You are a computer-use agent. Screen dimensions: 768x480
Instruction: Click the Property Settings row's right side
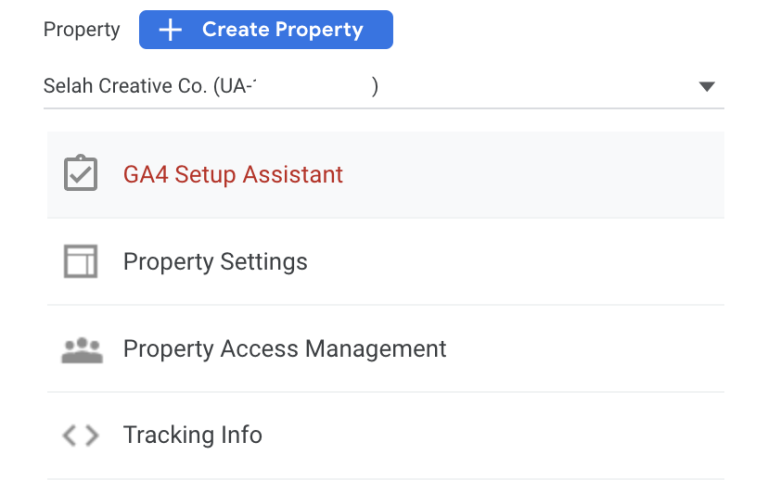(x=600, y=262)
